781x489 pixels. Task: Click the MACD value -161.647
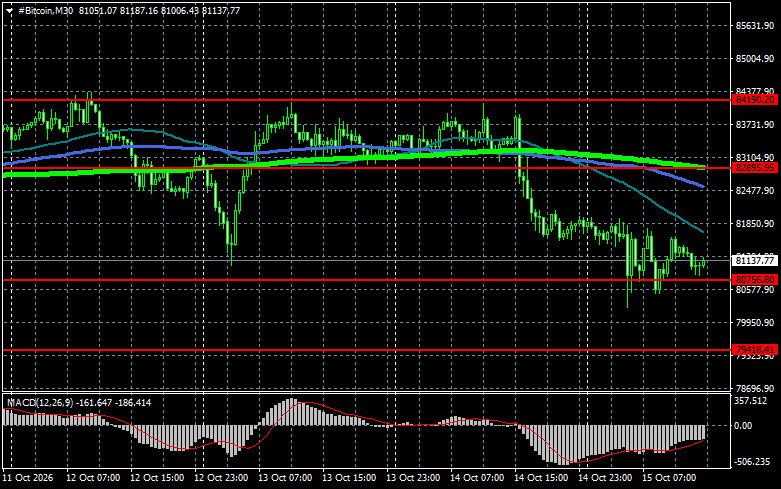click(x=94, y=402)
